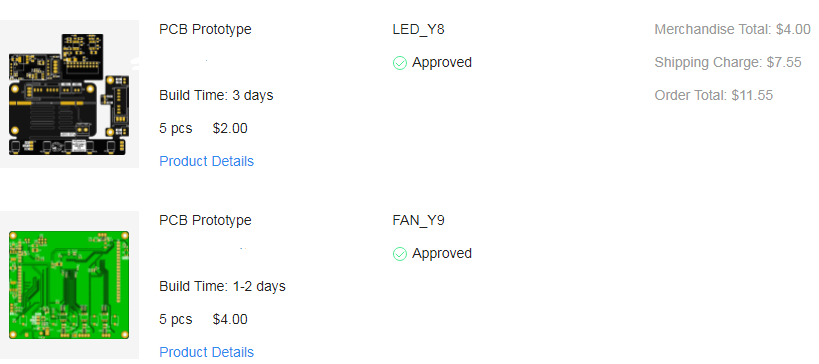Click the first PCB Prototype title
The height and width of the screenshot is (364, 819).
coord(205,29)
